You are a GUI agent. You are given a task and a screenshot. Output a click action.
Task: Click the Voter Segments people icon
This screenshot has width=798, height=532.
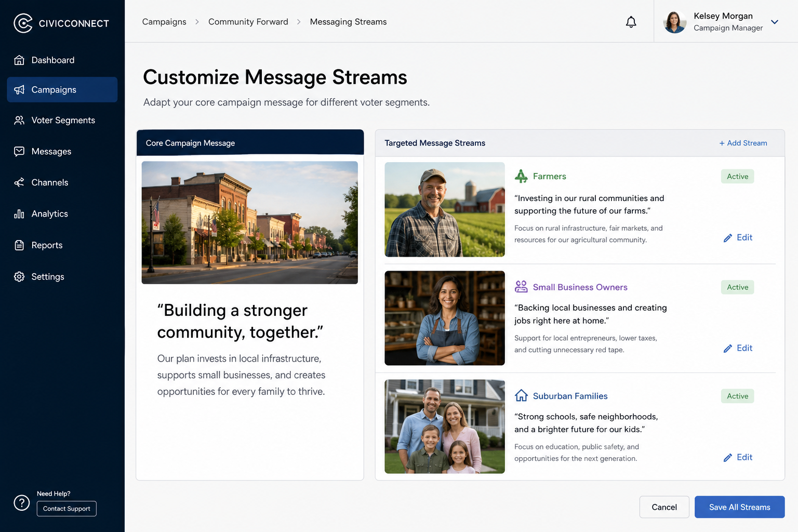(x=19, y=121)
